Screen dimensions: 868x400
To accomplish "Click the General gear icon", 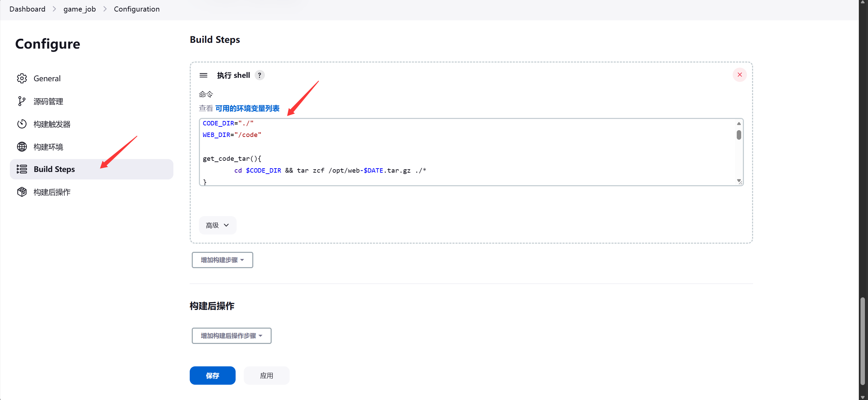I will tap(22, 79).
